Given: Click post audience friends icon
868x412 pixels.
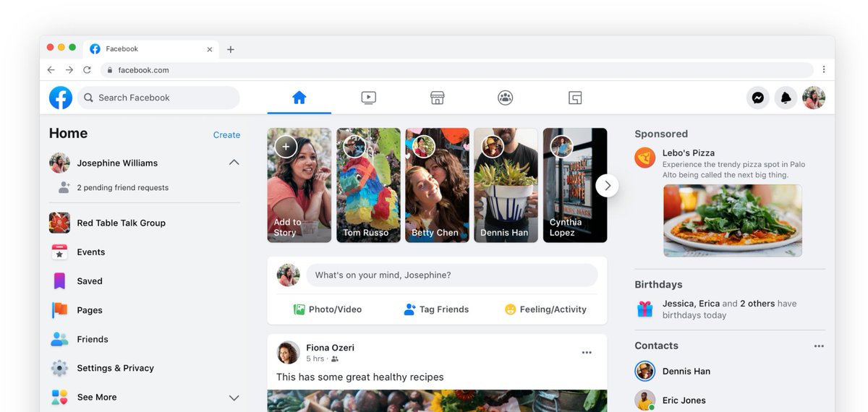Looking at the screenshot, I should (334, 359).
